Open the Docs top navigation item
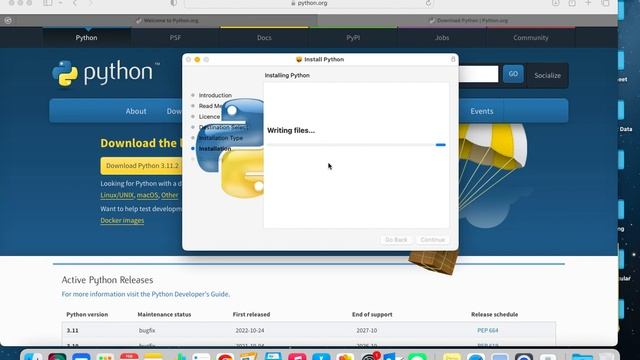640x360 pixels. coord(264,38)
